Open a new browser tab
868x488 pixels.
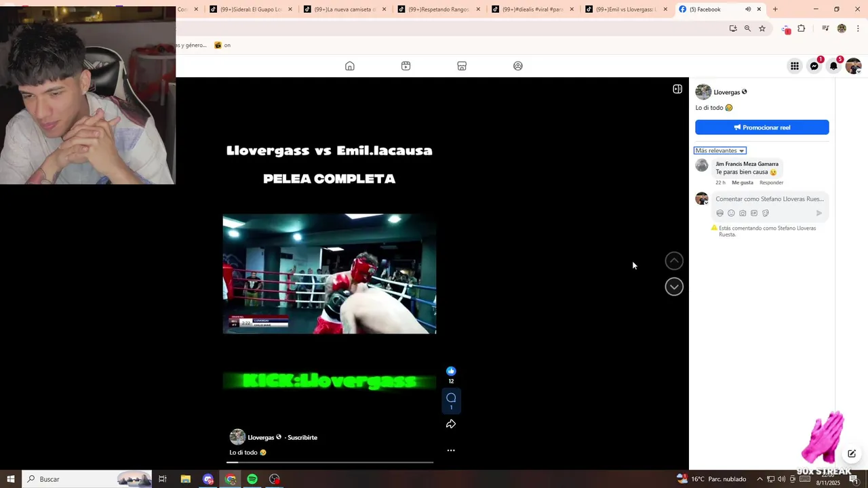click(775, 9)
